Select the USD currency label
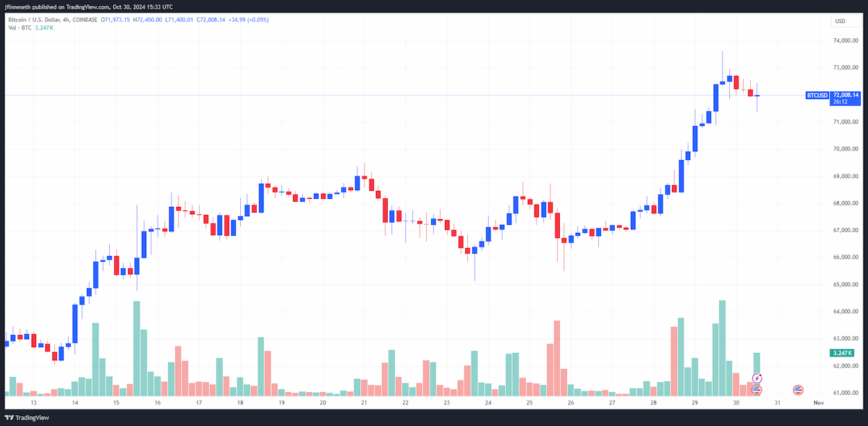This screenshot has height=426, width=868. (841, 21)
